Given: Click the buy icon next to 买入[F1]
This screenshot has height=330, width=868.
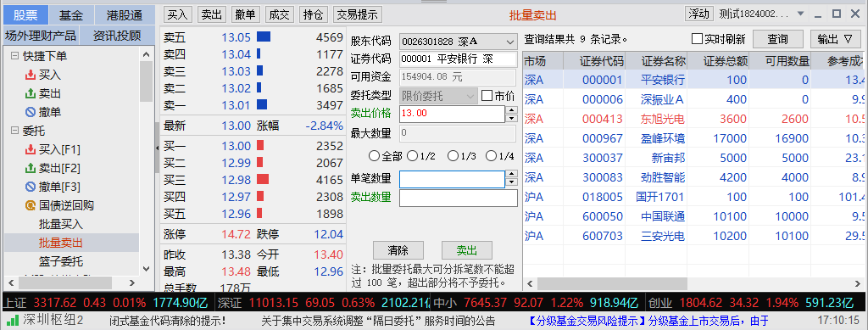Looking at the screenshot, I should tap(31, 149).
